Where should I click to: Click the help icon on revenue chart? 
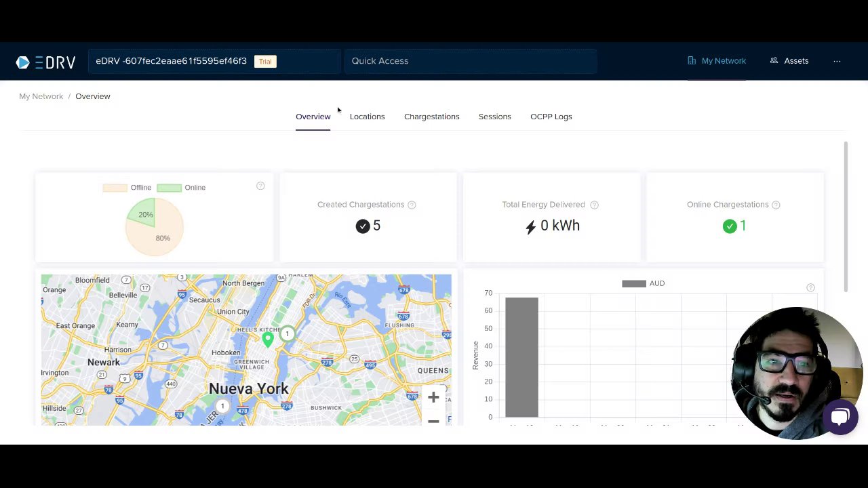click(x=810, y=288)
